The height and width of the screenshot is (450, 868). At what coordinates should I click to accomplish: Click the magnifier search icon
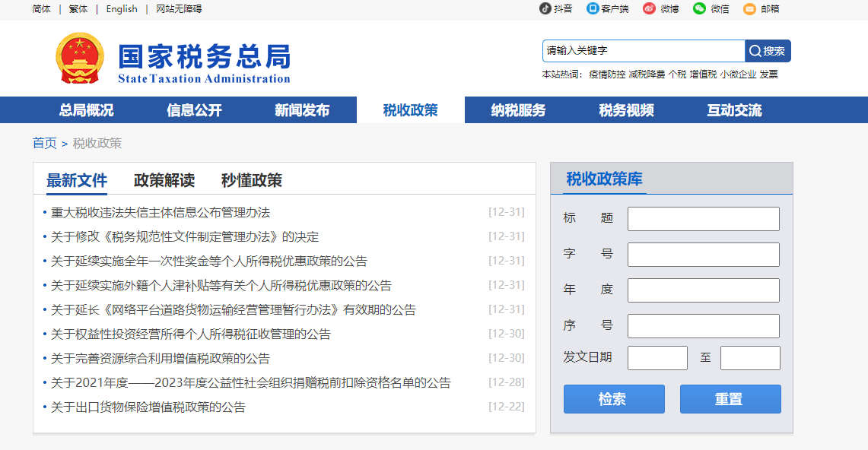point(755,51)
